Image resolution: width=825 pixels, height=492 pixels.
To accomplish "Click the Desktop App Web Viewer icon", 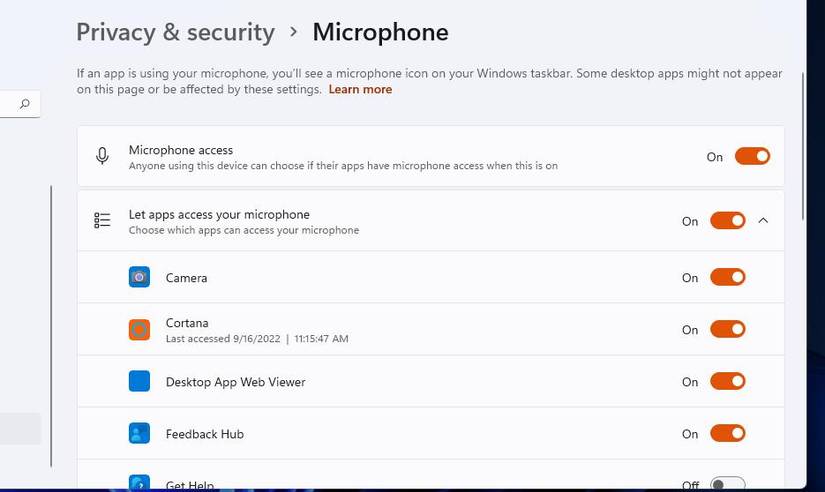I will point(139,381).
